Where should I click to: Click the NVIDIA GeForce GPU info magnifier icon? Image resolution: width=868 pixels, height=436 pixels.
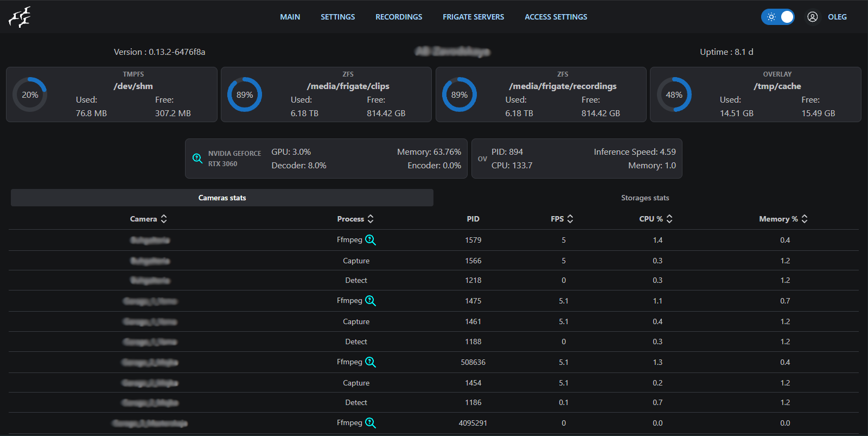(197, 158)
